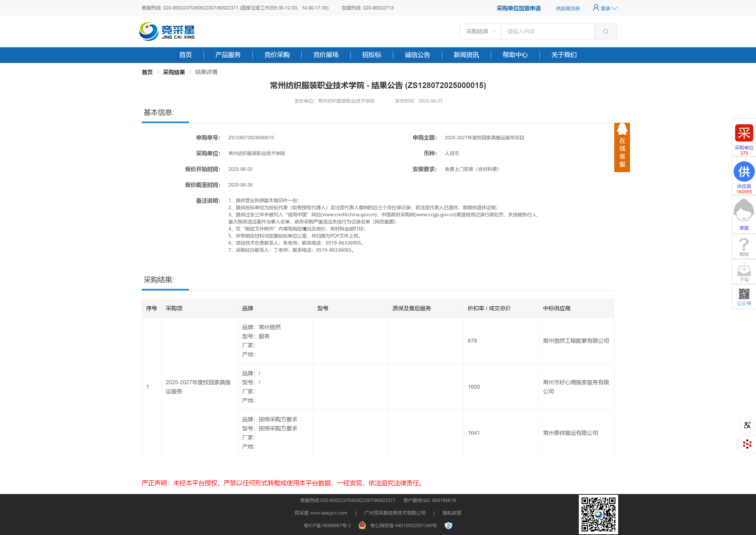Click 采购结果 in the breadcrumb

pyautogui.click(x=174, y=72)
